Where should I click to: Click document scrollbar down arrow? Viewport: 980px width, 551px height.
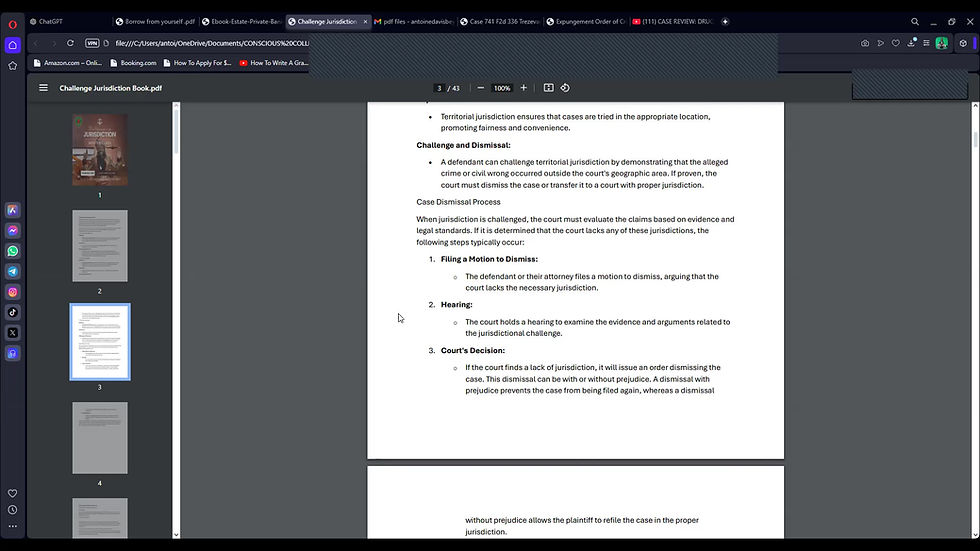tap(975, 535)
